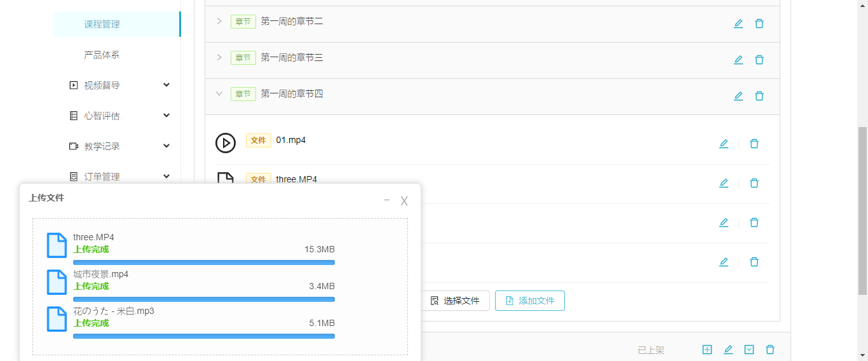
Task: Expand the 第一周的章节三 row
Action: point(219,57)
